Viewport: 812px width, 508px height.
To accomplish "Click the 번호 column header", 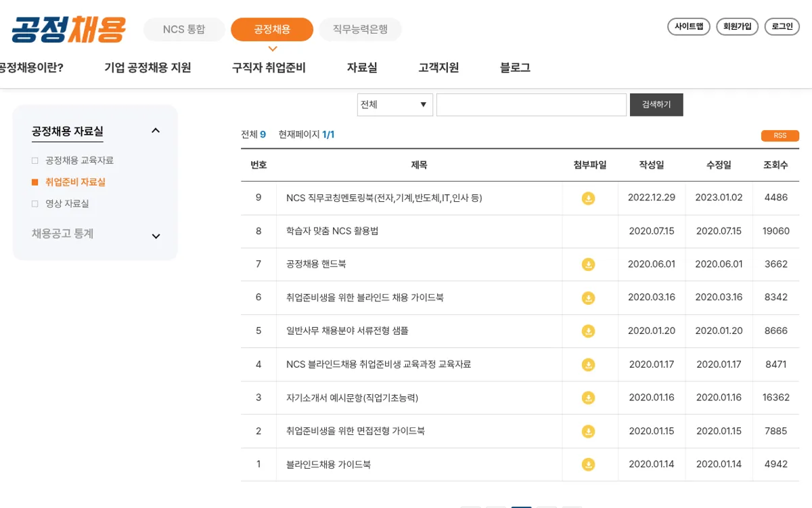I will click(258, 165).
